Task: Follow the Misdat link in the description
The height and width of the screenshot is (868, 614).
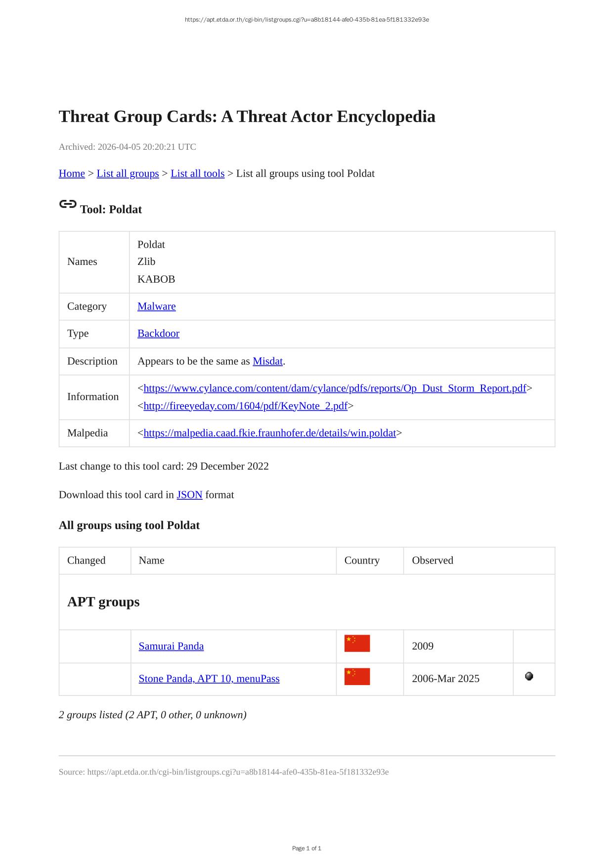Action: (x=267, y=361)
